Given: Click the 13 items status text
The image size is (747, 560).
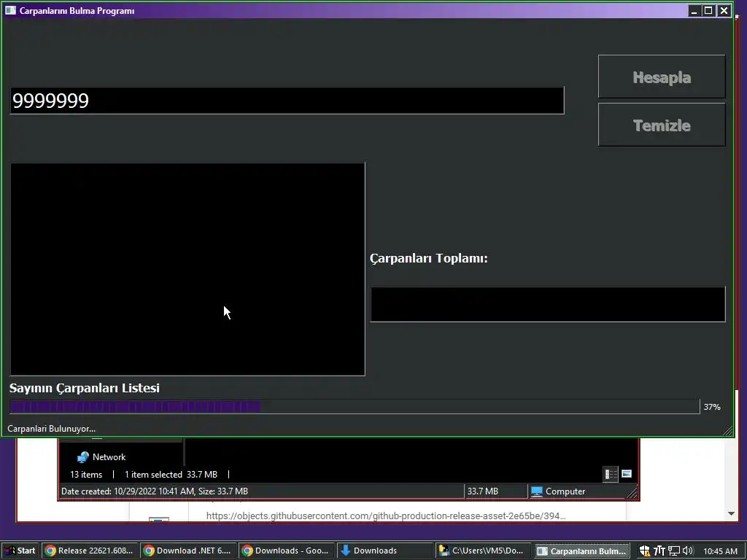Looking at the screenshot, I should tap(86, 474).
